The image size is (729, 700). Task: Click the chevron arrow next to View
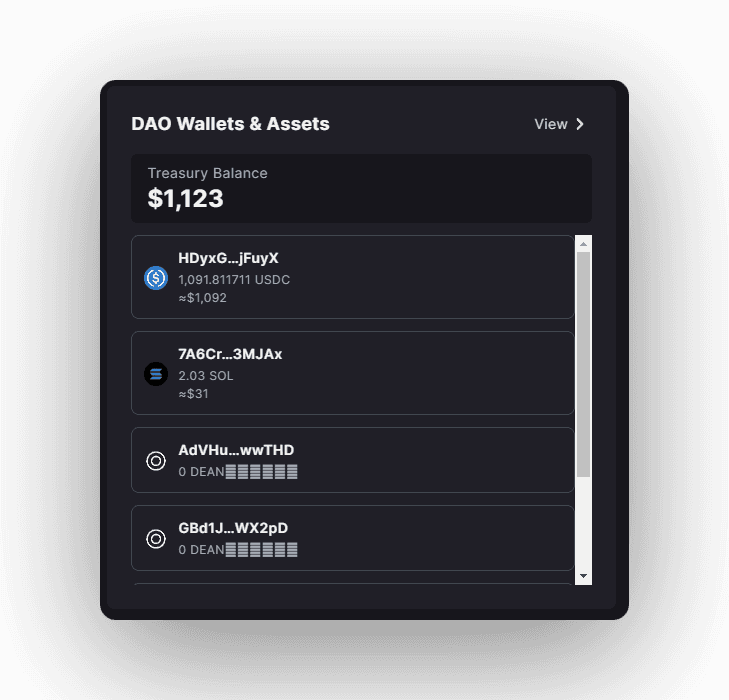pyautogui.click(x=580, y=124)
